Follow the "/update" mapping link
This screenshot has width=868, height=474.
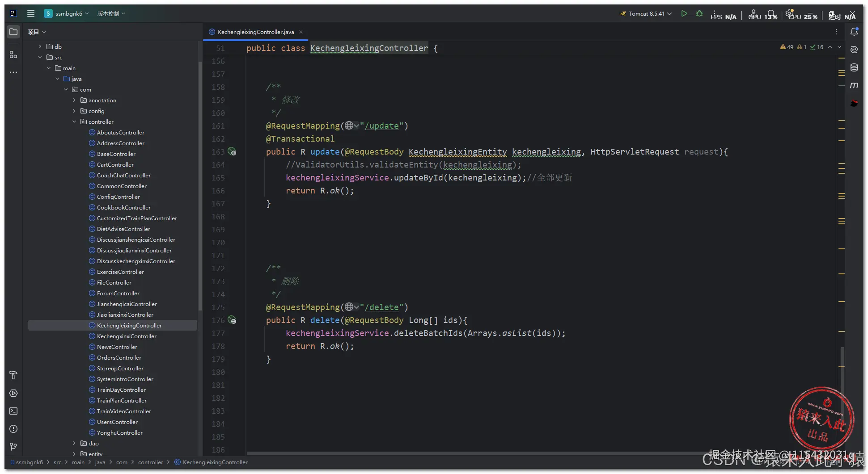click(381, 126)
